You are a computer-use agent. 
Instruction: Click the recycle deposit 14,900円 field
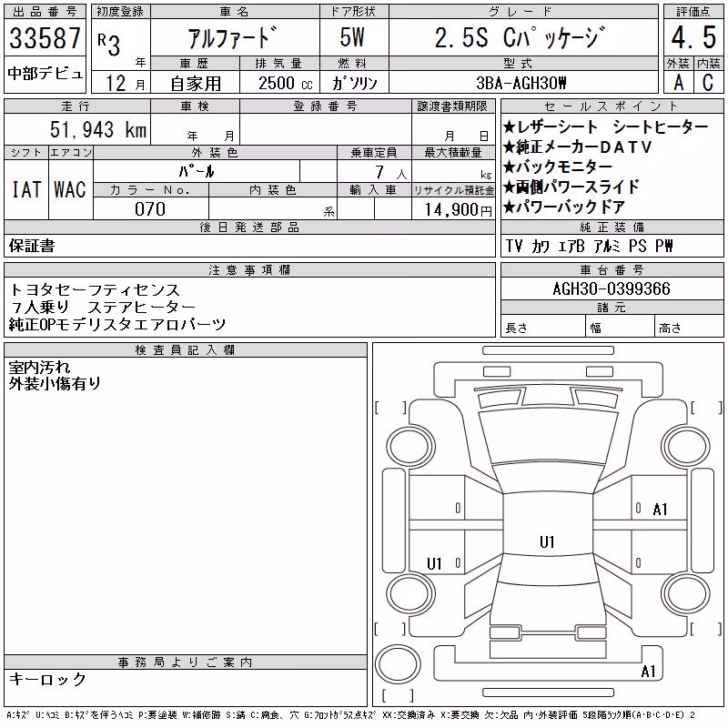(453, 209)
